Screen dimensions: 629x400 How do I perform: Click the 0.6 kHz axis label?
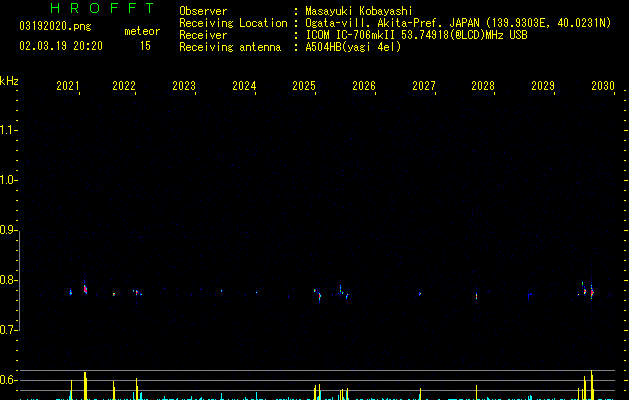[9, 380]
